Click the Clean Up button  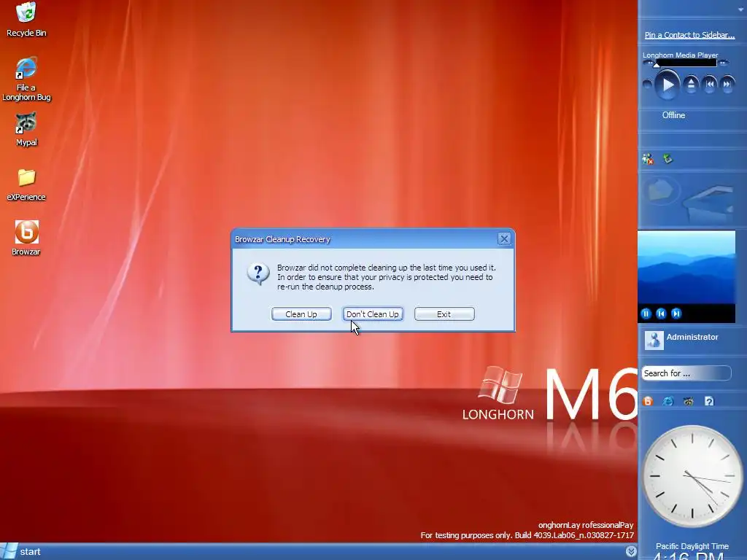[x=301, y=314]
